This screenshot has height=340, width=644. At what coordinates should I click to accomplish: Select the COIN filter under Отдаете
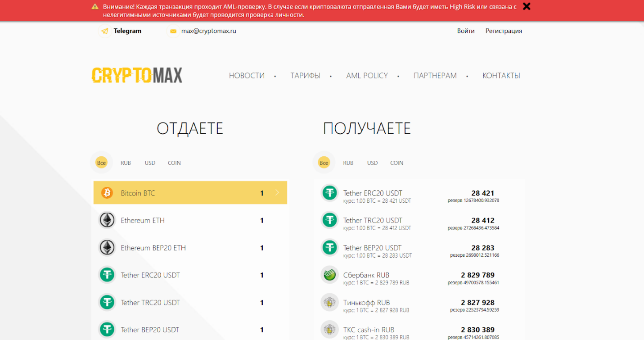pos(174,163)
